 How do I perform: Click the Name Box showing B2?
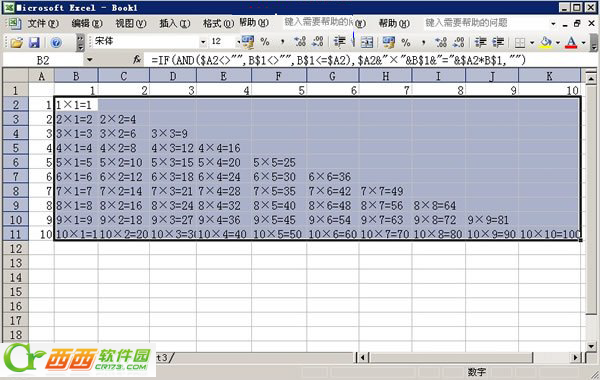(x=43, y=60)
